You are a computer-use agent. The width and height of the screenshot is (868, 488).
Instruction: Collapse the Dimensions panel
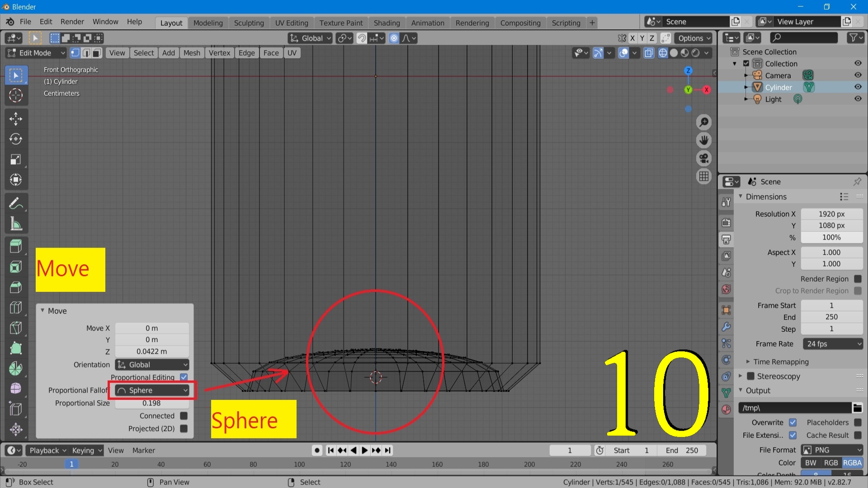click(766, 197)
